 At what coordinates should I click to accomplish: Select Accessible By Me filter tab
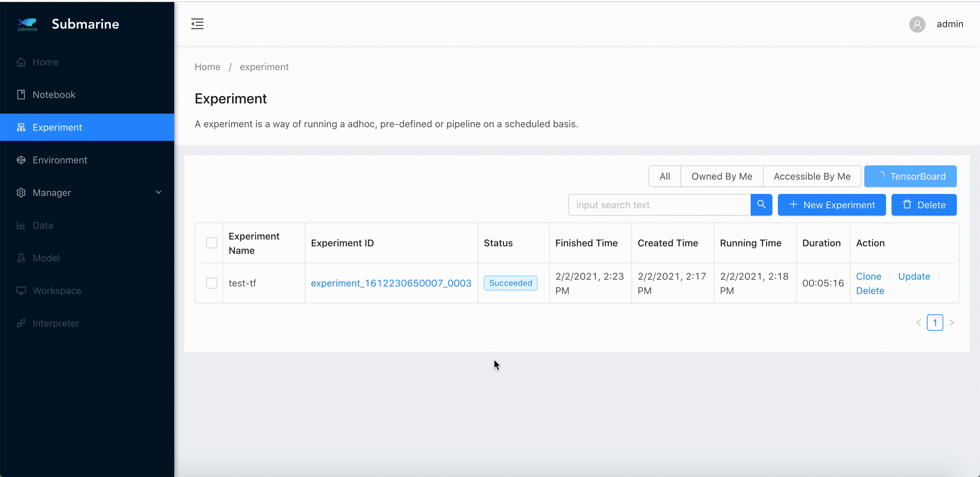(812, 177)
